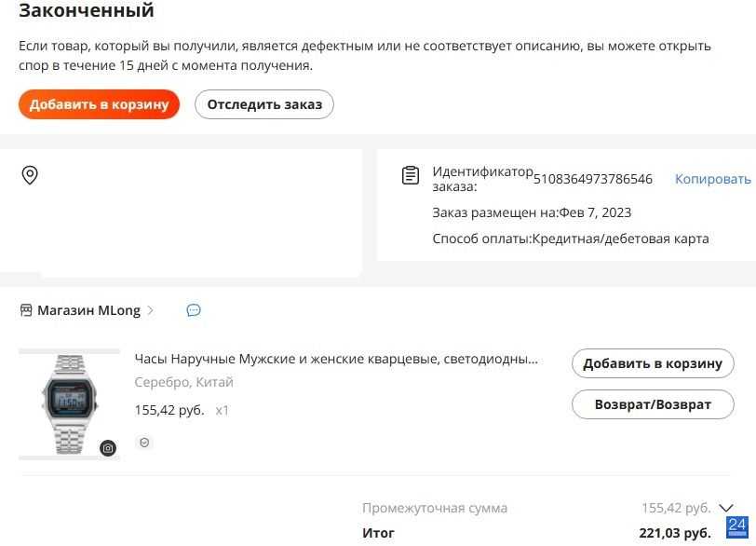Expand the chevron next to Магазин MLong
This screenshot has height=546, width=756.
coord(151,310)
